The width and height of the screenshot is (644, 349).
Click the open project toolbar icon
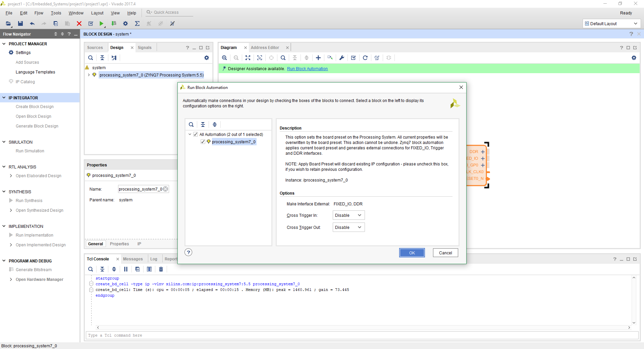tap(8, 23)
